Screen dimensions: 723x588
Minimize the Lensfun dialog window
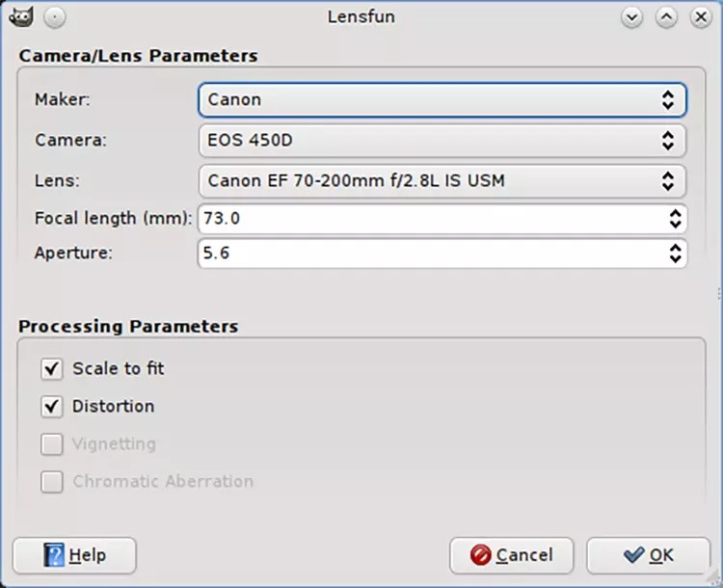click(x=632, y=16)
